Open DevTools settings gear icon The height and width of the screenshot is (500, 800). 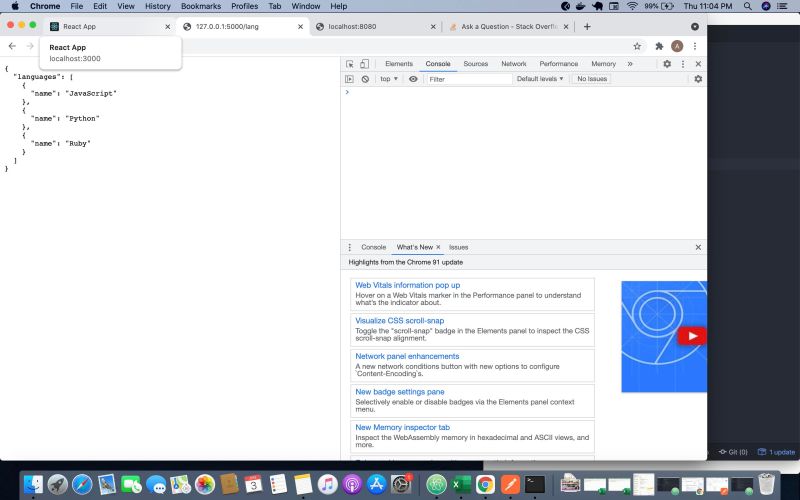[x=667, y=64]
